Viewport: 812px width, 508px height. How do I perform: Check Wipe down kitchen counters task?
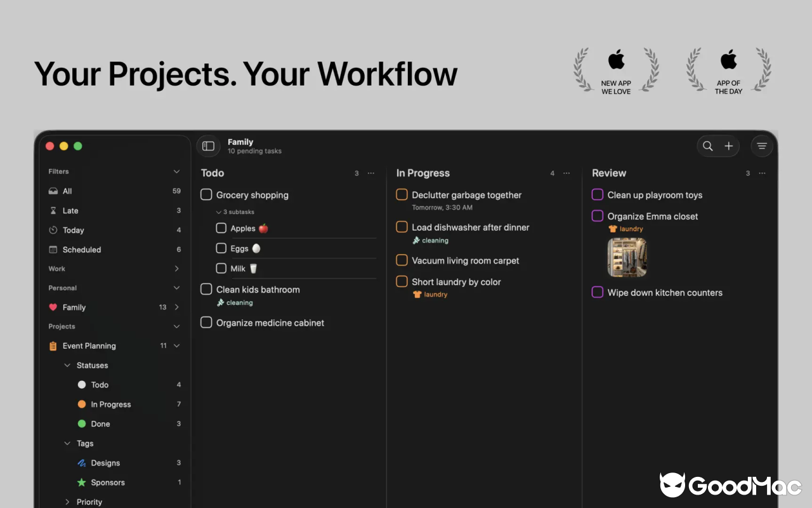pos(597,292)
